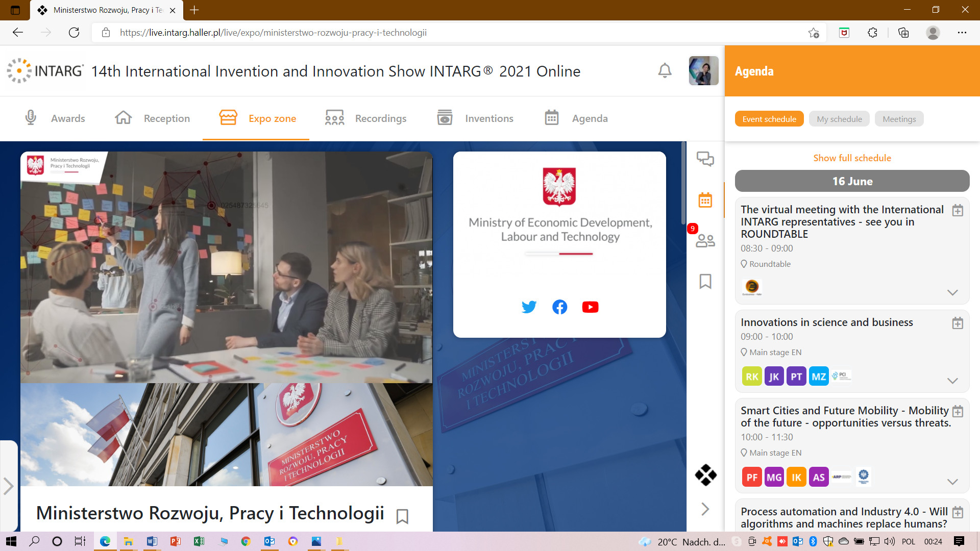Click speaker MG avatar
Screen dimensions: 980x551
pyautogui.click(x=774, y=478)
